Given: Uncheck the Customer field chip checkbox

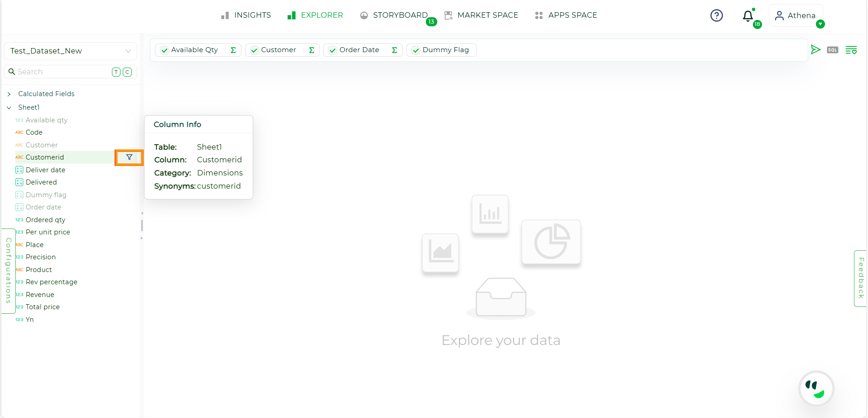Looking at the screenshot, I should 255,50.
